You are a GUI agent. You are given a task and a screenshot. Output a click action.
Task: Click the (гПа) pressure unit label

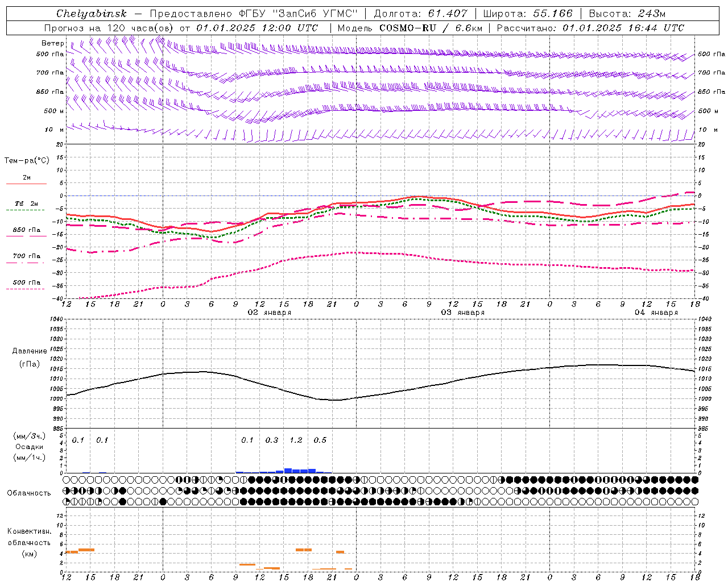(x=30, y=364)
